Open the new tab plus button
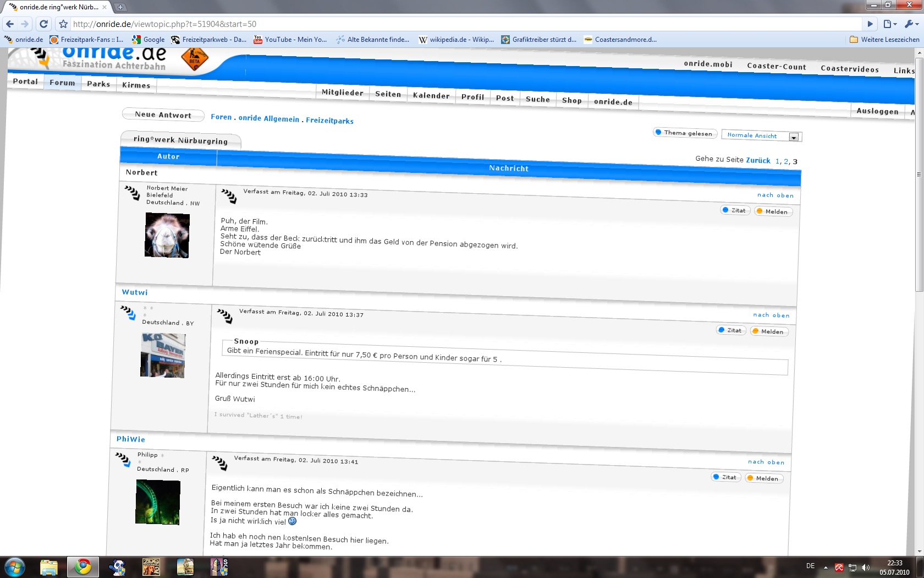This screenshot has height=578, width=924. tap(120, 7)
